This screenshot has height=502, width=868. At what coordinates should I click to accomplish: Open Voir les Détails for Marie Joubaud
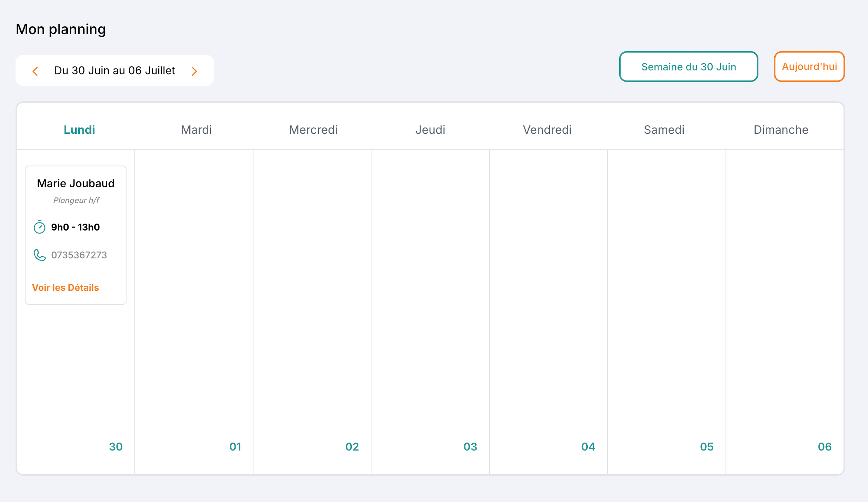tap(65, 288)
